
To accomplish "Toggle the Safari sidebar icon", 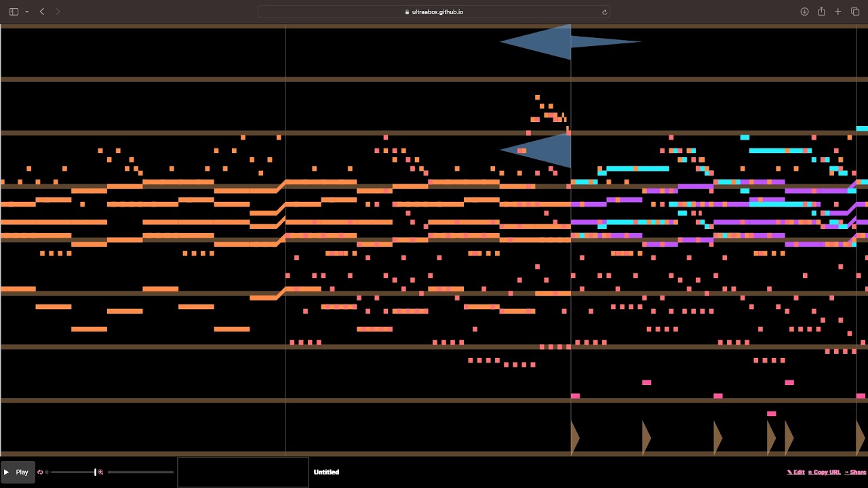I will (x=14, y=12).
